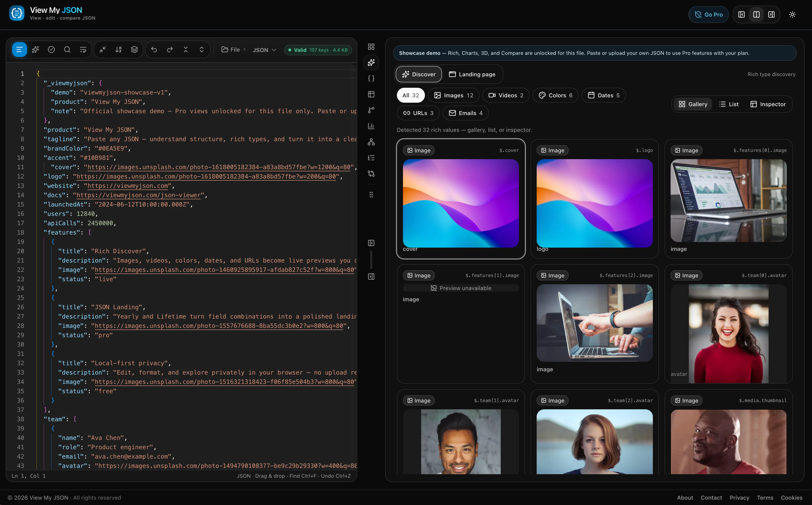Open the compare sidebar icon
812x505 pixels.
point(371,174)
